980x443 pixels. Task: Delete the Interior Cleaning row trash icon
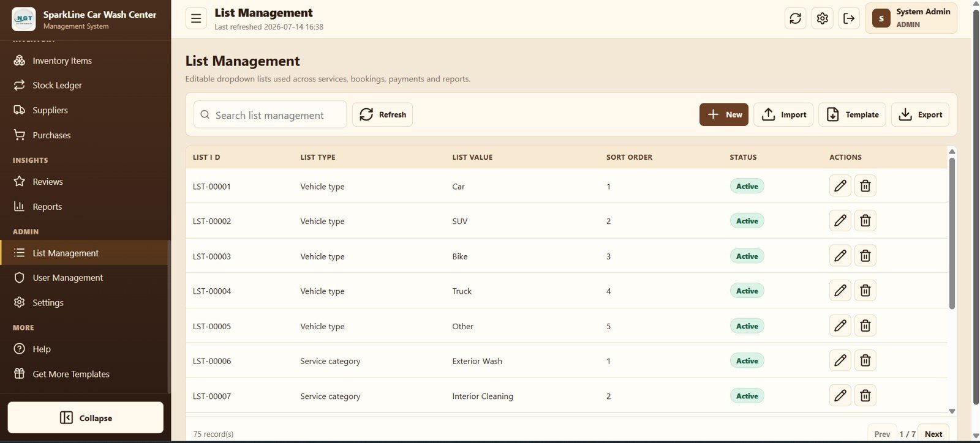tap(865, 395)
